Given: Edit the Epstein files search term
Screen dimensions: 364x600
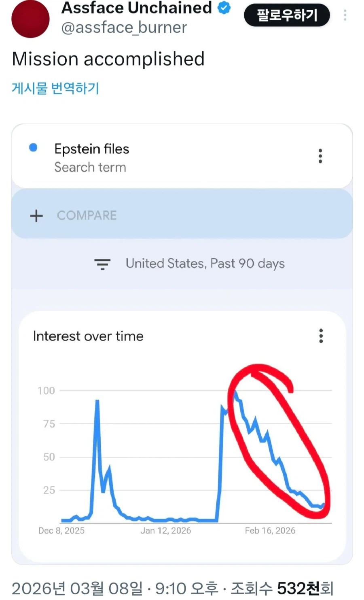Looking at the screenshot, I should click(92, 149).
